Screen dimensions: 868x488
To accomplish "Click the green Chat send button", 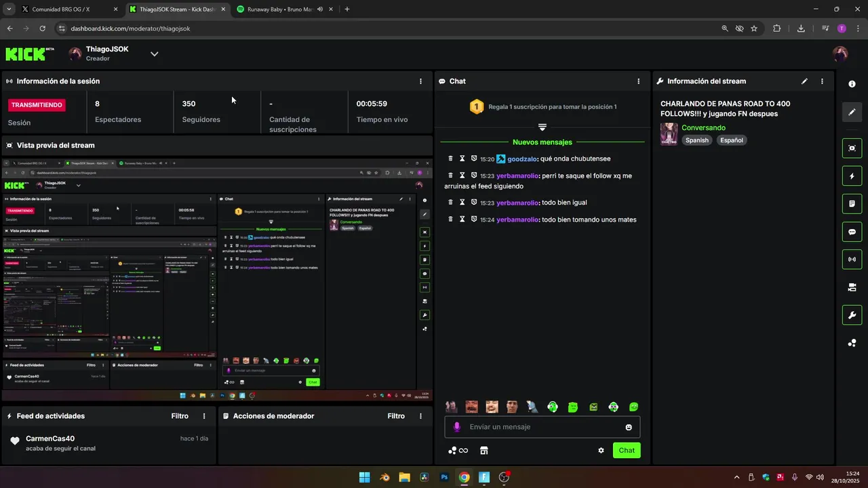I will (627, 450).
